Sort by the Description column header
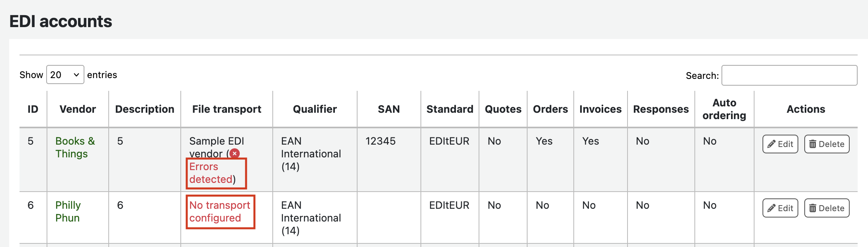This screenshot has height=247, width=868. tap(145, 109)
